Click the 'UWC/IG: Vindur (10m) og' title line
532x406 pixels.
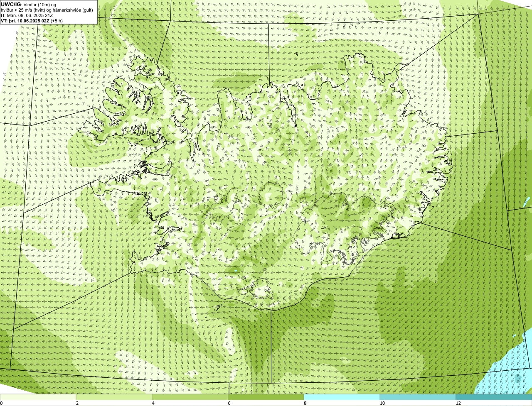click(x=29, y=4)
